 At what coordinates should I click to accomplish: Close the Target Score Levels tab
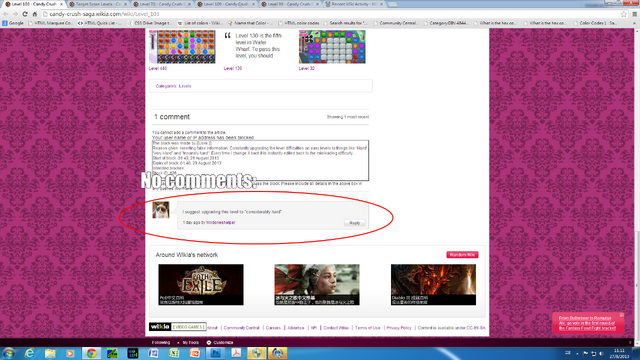pos(125,4)
